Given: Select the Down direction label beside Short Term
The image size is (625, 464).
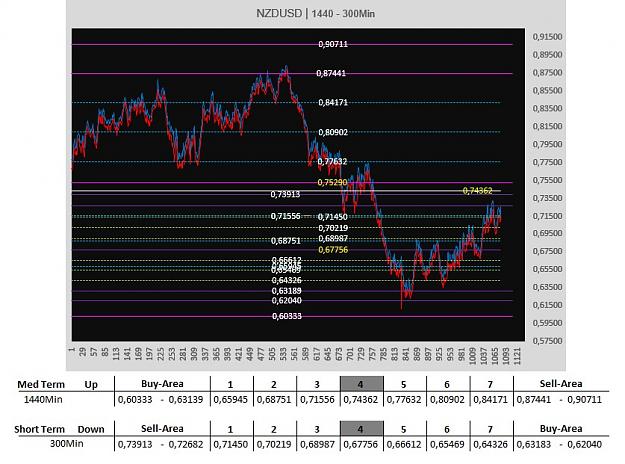Looking at the screenshot, I should (x=91, y=429).
